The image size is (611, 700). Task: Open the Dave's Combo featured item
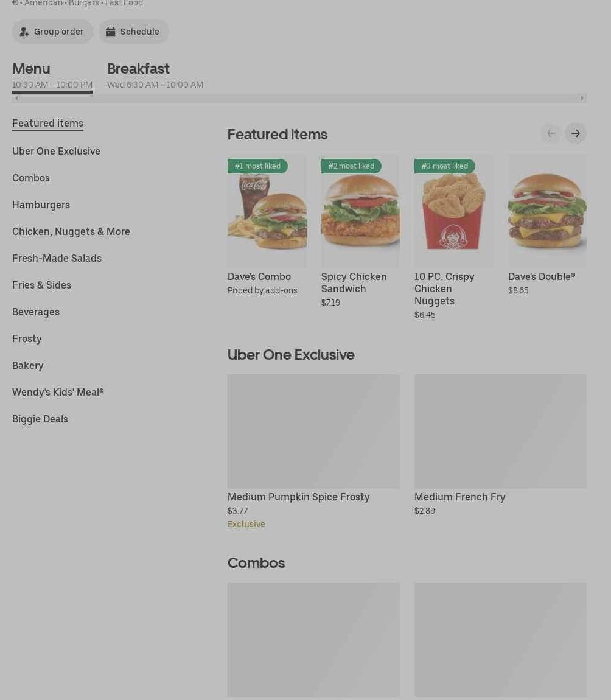click(267, 225)
